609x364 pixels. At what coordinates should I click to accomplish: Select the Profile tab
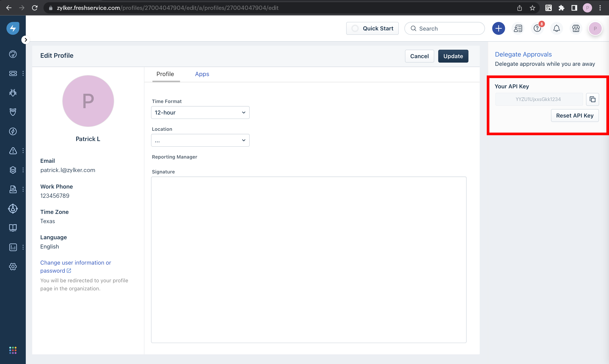165,74
